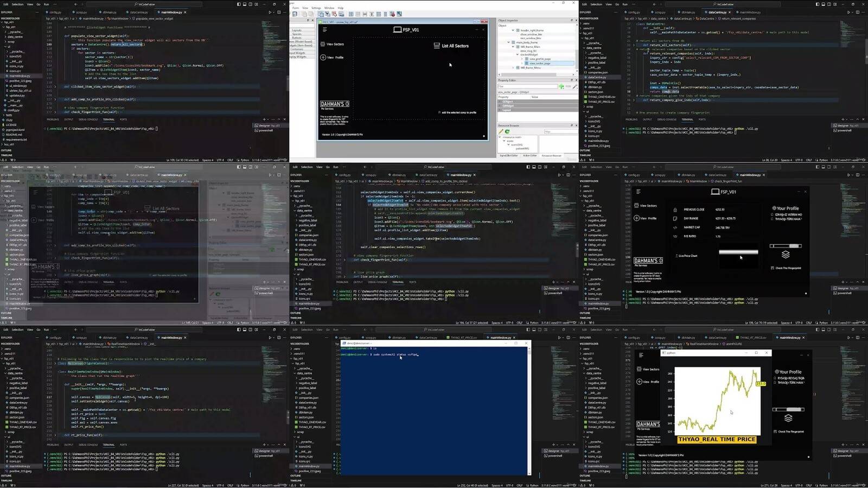Image resolution: width=868 pixels, height=488 pixels.
Task: Open PROBLEMS panel tab in the top-left VS Code window
Action: click(53, 119)
